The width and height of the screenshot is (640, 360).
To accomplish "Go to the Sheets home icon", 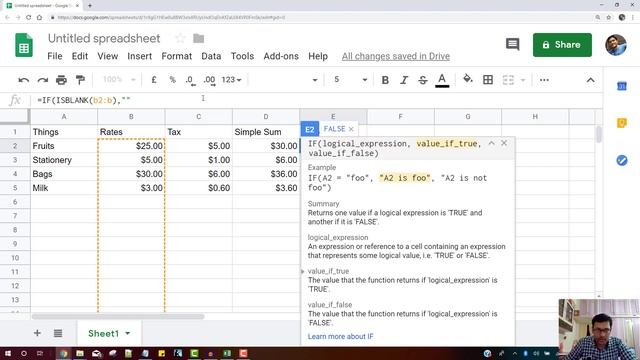I will point(24,45).
